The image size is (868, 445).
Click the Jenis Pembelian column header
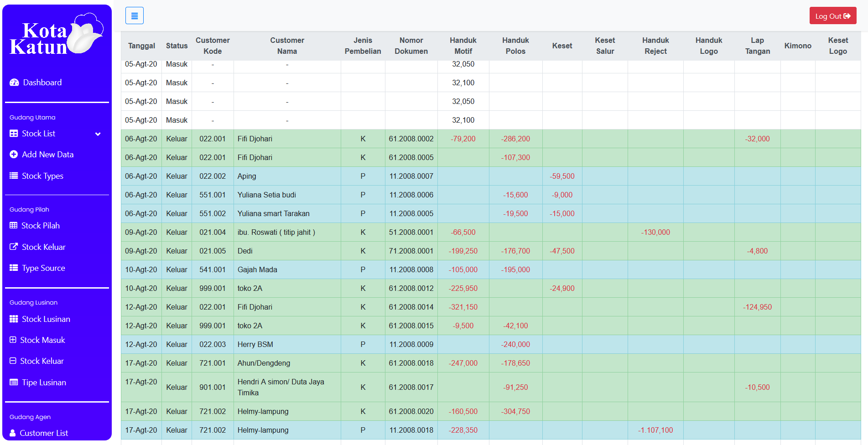pyautogui.click(x=363, y=46)
